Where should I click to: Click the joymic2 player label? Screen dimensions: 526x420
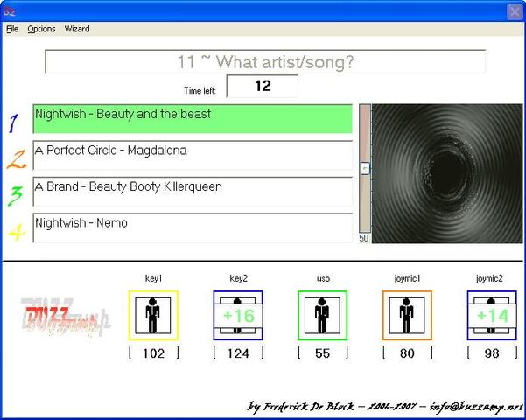(x=490, y=278)
